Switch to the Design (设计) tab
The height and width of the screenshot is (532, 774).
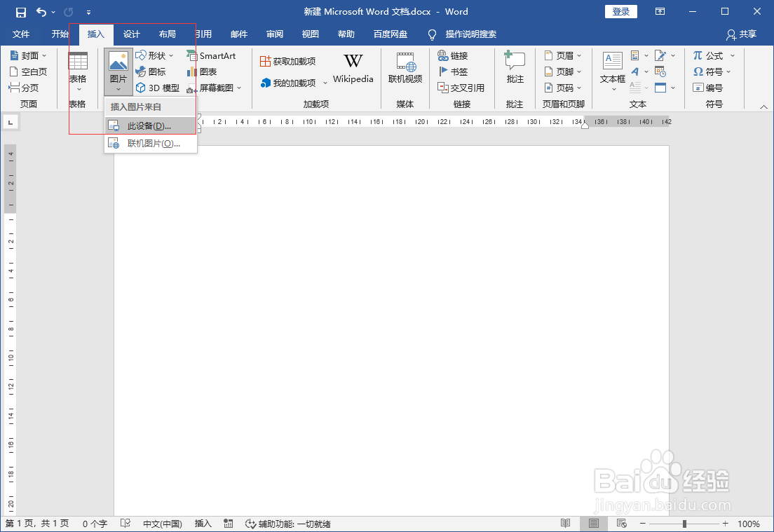(x=132, y=34)
